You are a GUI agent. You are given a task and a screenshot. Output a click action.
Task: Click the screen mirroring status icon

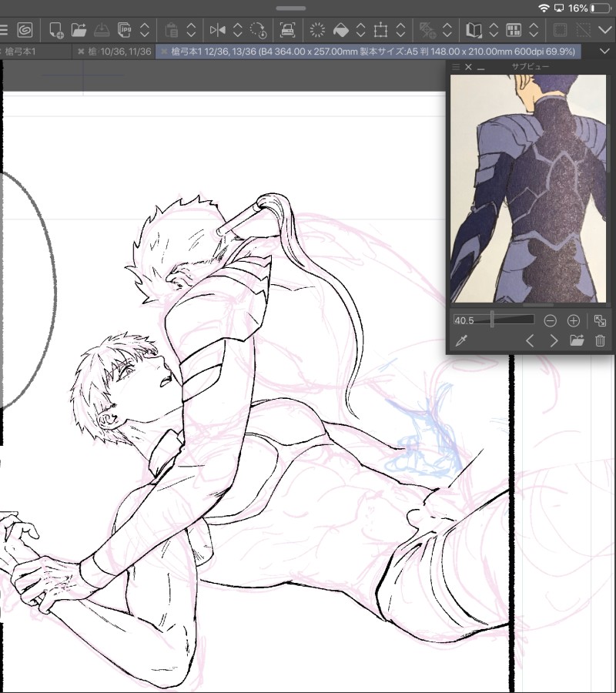558,8
